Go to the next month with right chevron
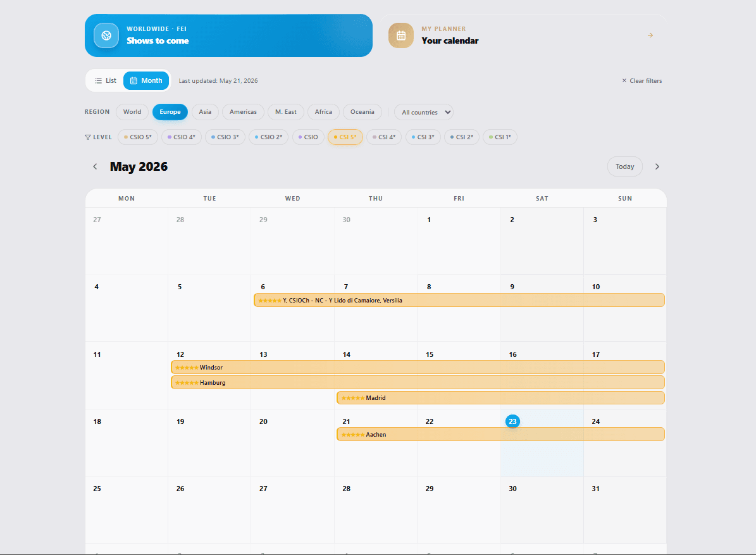This screenshot has height=555, width=756. (x=657, y=166)
